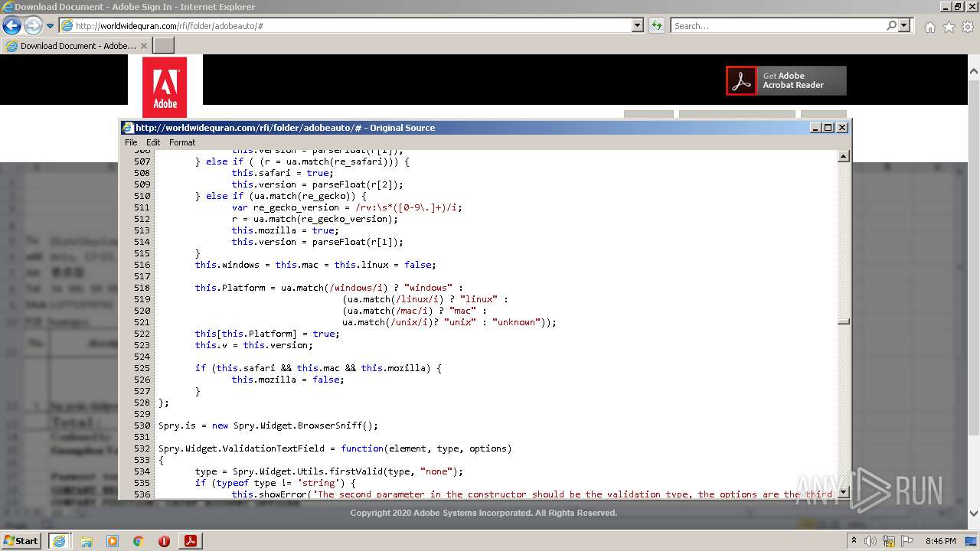Screen dimensions: 980x551
Task: Launch Chrome from the taskbar
Action: pyautogui.click(x=139, y=541)
